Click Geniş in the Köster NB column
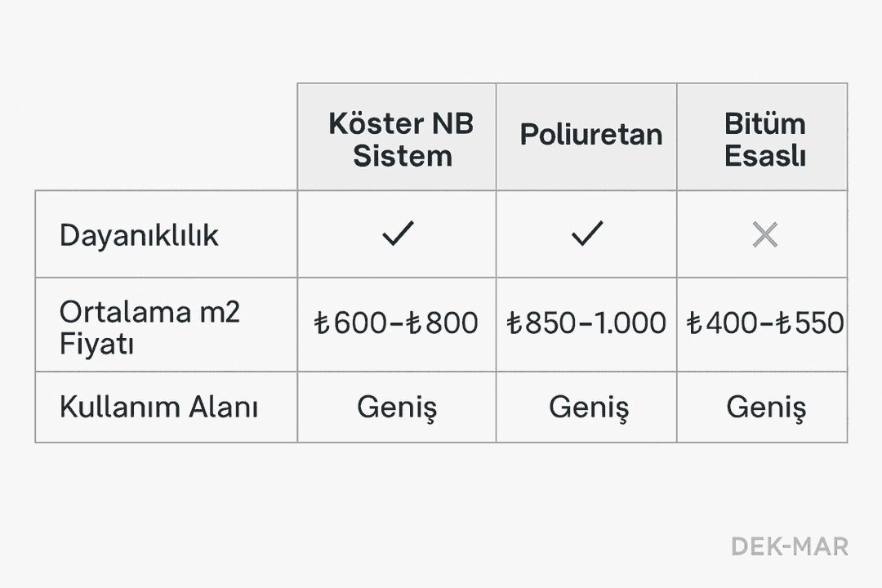Screen dimensions: 882x588 pos(397,407)
